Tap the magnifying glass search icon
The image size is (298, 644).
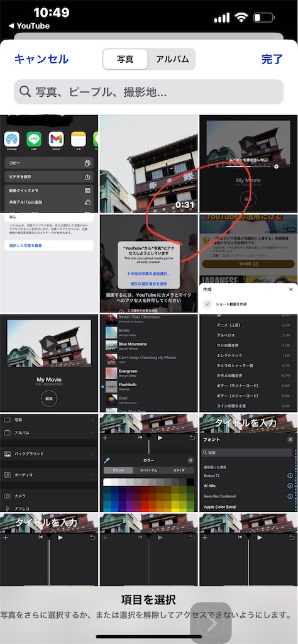pos(25,92)
